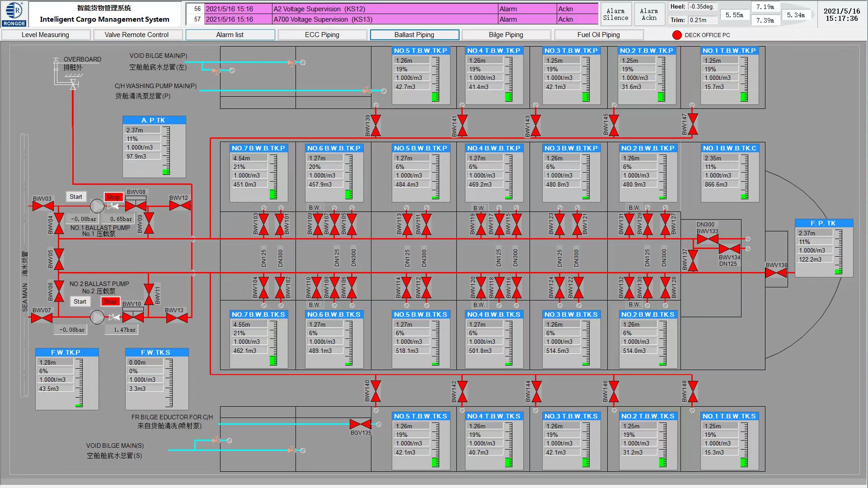
Task: Click the BWV03 sea main valve
Action: point(43,206)
